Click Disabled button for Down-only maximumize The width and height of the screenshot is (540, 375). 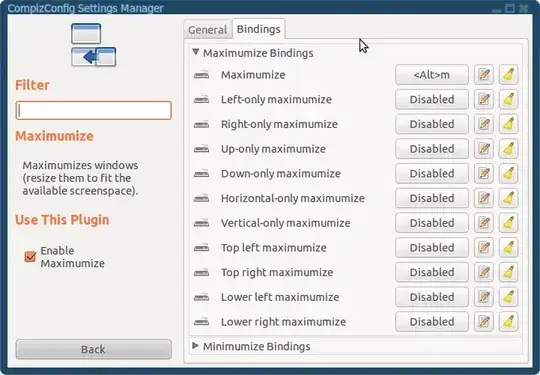tap(432, 174)
